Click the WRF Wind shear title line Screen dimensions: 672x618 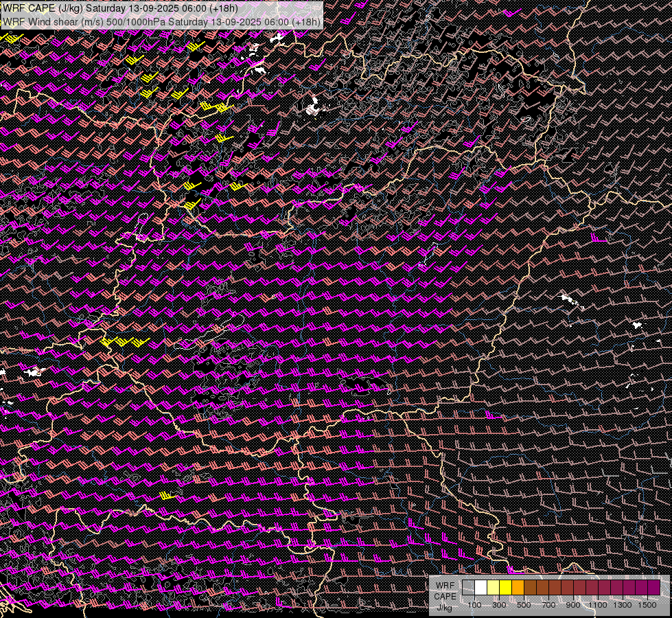pos(161,21)
